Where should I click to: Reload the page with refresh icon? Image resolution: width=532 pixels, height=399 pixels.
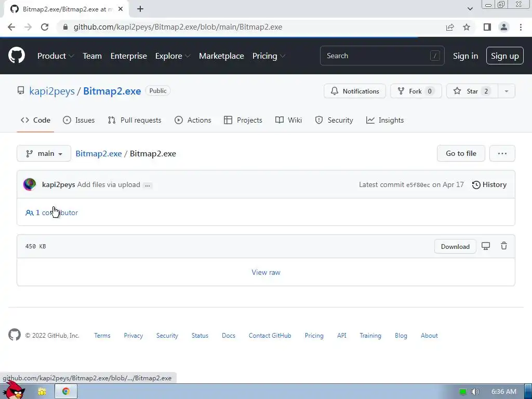point(45,27)
